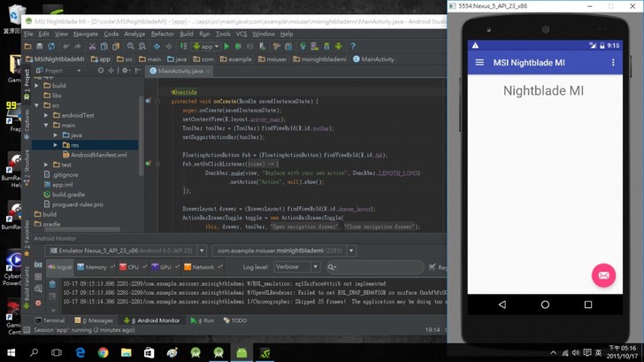Open the hamburger navigation drawer in emulator
The width and height of the screenshot is (644, 362).
tap(479, 63)
